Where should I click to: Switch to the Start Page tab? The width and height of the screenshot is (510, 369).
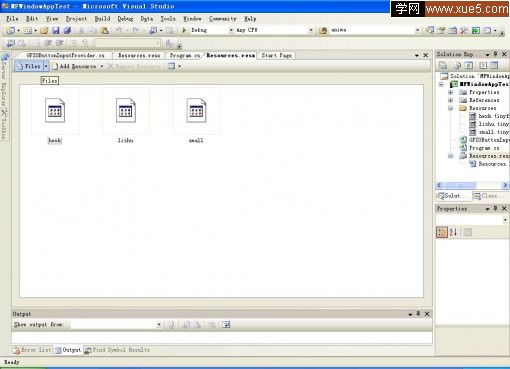[x=277, y=55]
